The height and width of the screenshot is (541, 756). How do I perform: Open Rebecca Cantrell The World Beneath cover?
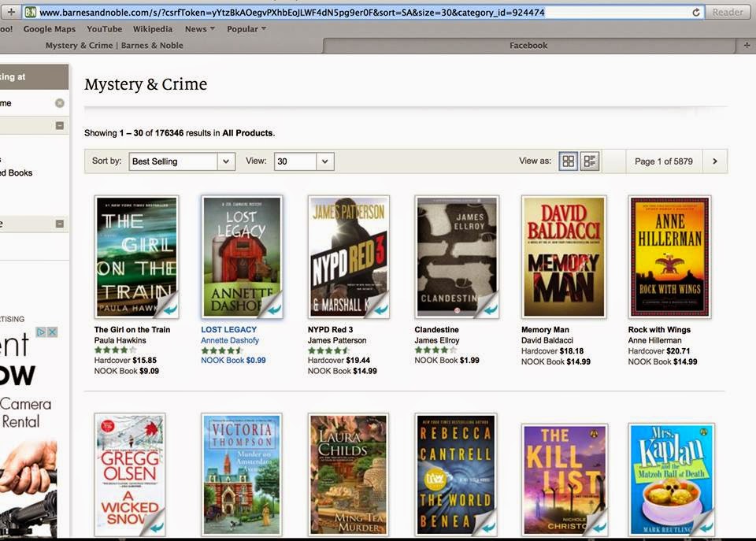point(456,475)
